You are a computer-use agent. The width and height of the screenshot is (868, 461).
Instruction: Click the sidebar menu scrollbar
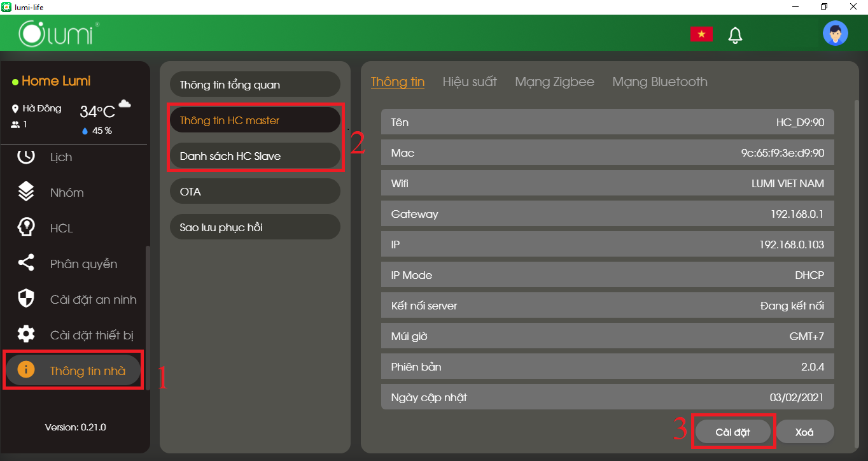[x=148, y=317]
